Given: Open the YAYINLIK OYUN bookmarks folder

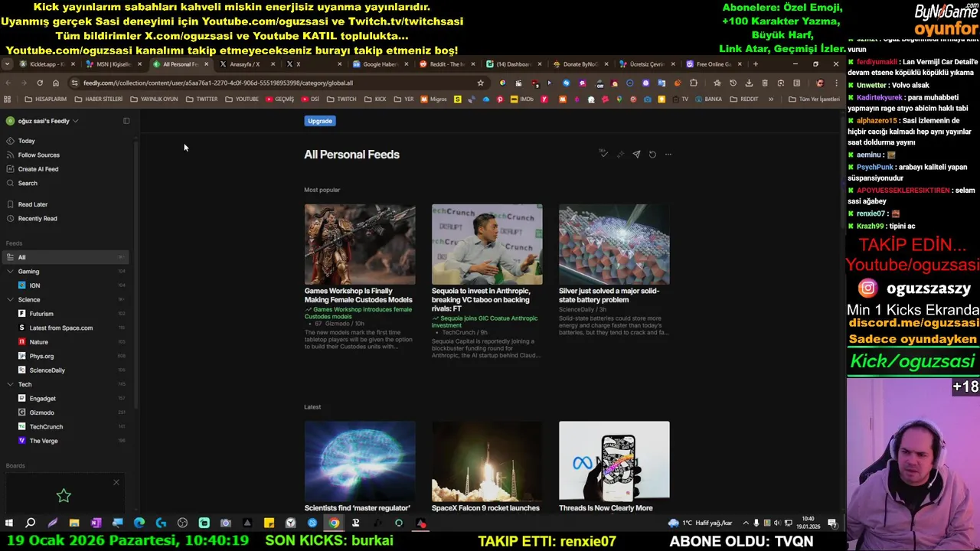Looking at the screenshot, I should [x=154, y=99].
